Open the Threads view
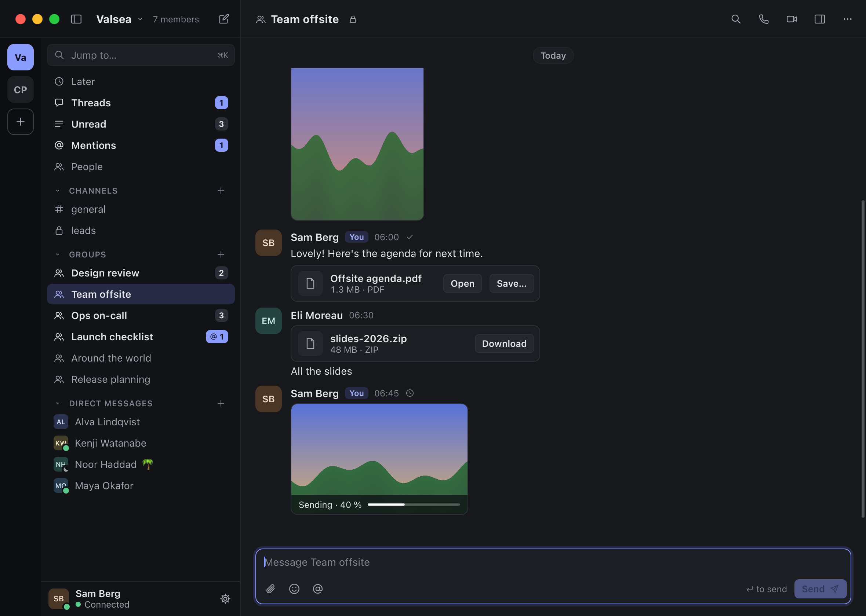 point(141,103)
